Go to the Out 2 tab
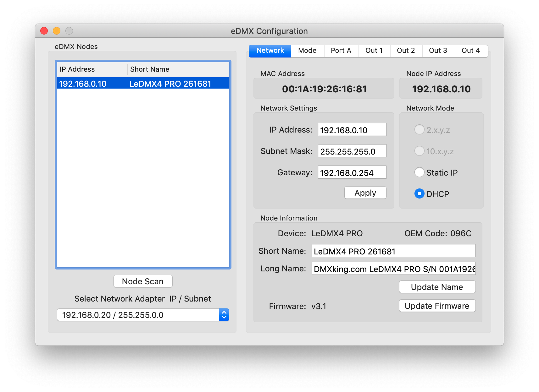This screenshot has height=392, width=539. [x=406, y=51]
